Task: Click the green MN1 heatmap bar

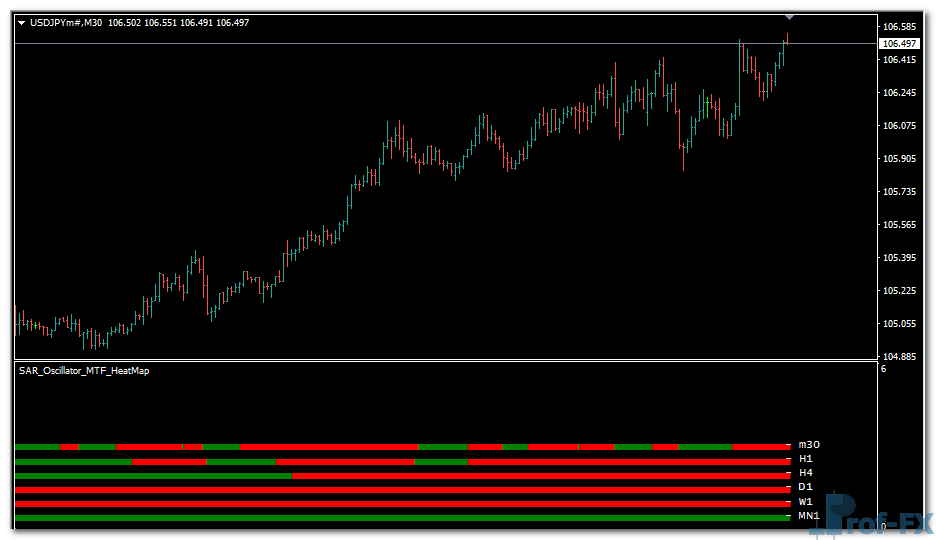Action: click(x=400, y=518)
